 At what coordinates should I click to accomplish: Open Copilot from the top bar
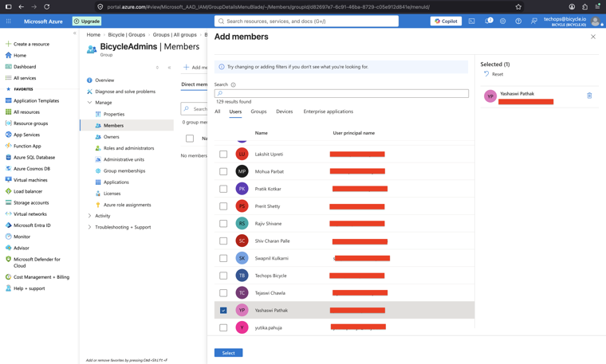[446, 22]
